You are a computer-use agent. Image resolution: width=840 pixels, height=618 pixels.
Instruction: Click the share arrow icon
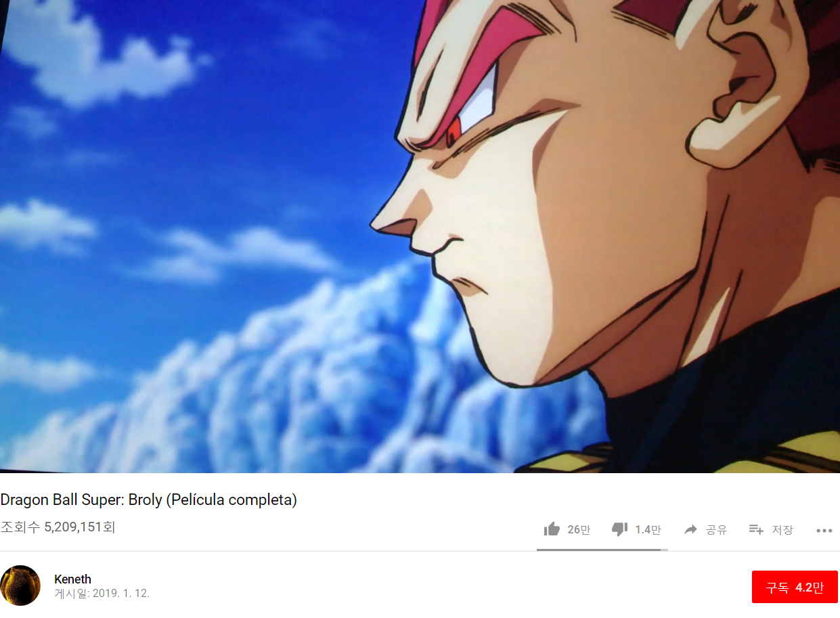690,529
